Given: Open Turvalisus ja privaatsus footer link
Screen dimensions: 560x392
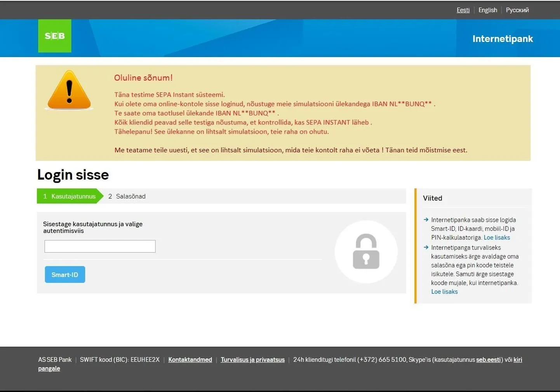Looking at the screenshot, I should 252,360.
